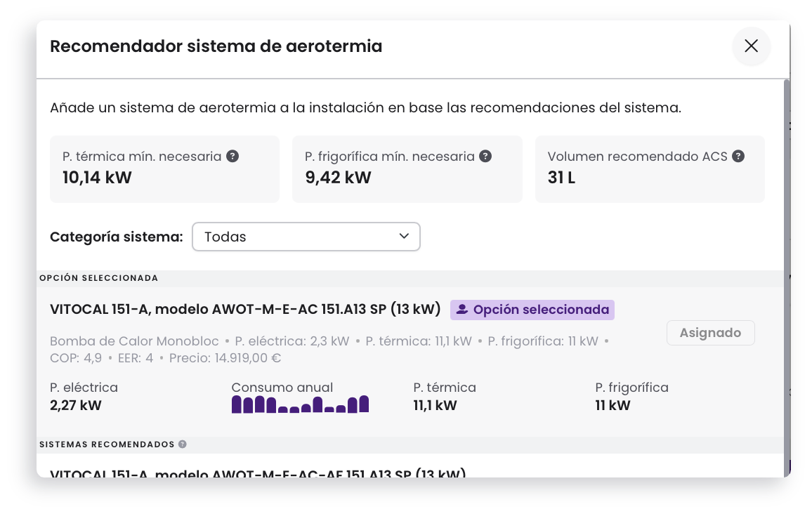Close the aerotermia recommender dialog
Image resolution: width=812 pixels, height=514 pixels.
click(x=751, y=46)
